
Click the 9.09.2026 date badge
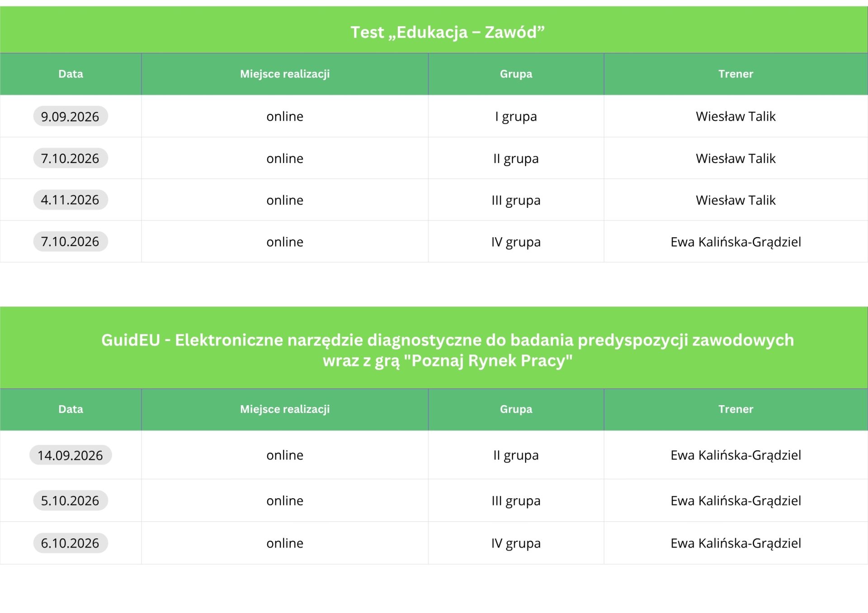pos(71,116)
